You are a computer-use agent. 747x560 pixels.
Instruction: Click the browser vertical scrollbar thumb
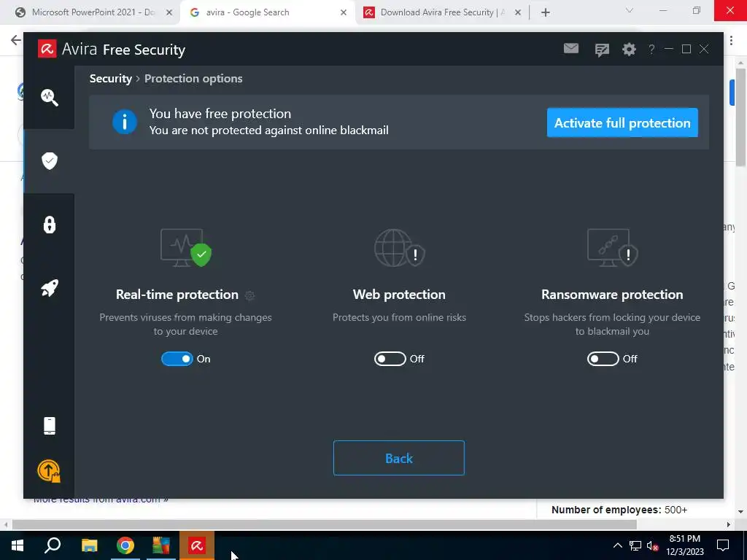741,117
